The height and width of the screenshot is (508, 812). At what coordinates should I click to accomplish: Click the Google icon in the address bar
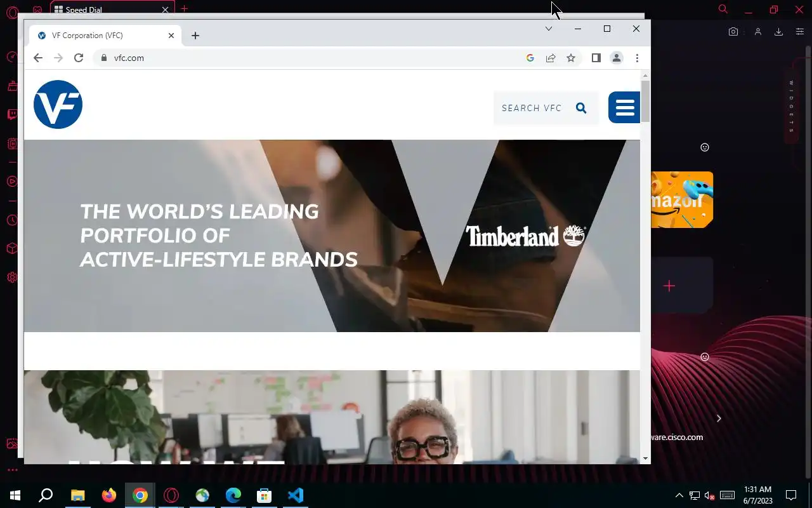tap(530, 58)
